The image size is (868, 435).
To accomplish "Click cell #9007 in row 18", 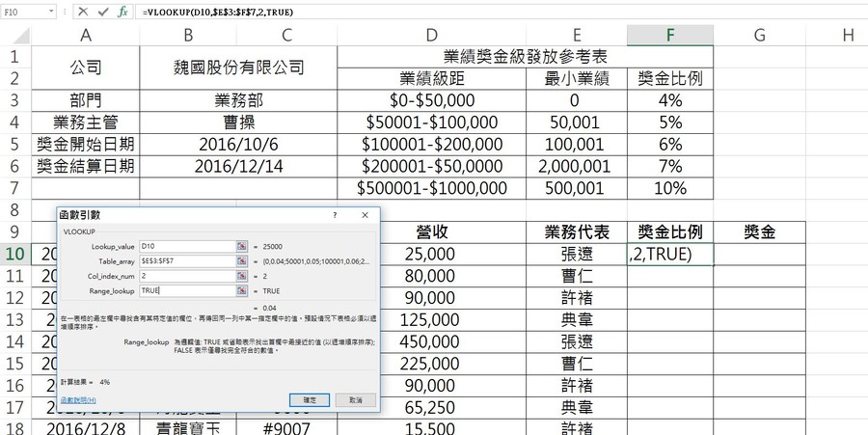I will (x=286, y=427).
